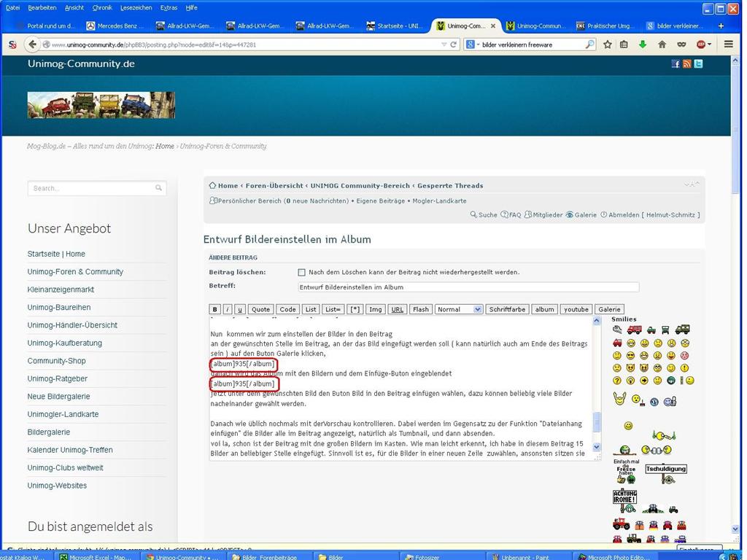Click the bookmark star icon
The width and height of the screenshot is (747, 560).
click(608, 44)
